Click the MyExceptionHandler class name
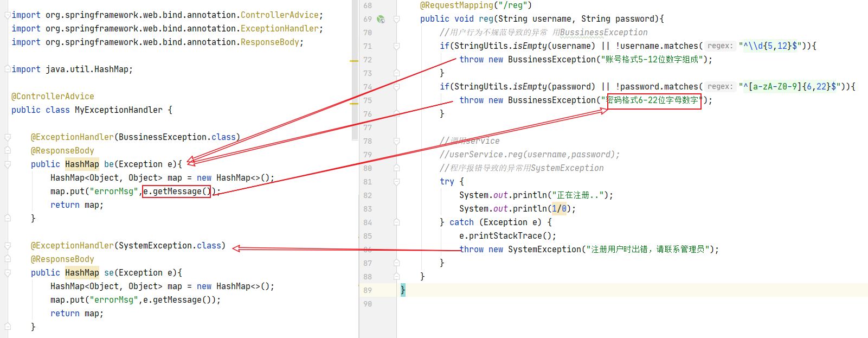The height and width of the screenshot is (338, 868). coord(119,110)
